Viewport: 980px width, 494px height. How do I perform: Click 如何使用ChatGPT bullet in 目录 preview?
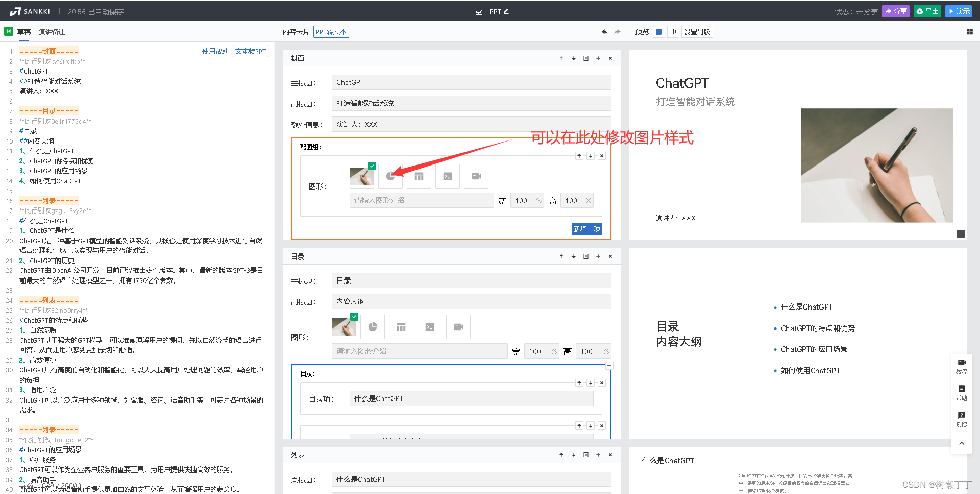(811, 371)
